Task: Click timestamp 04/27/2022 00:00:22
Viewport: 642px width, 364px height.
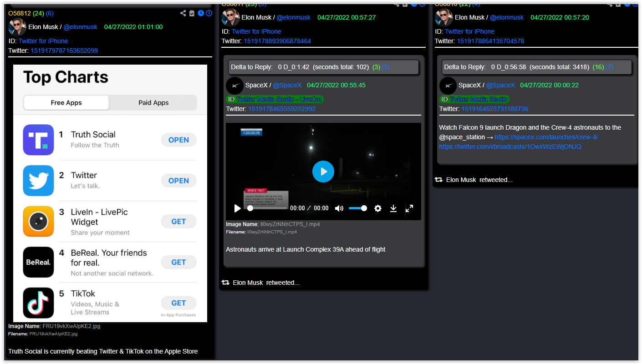Action: [549, 85]
